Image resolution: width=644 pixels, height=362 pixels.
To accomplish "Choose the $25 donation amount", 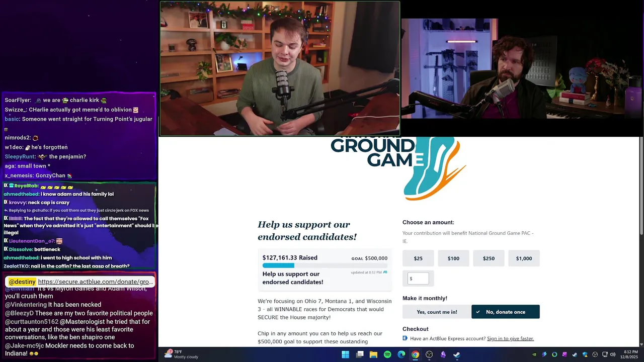I will tap(418, 258).
